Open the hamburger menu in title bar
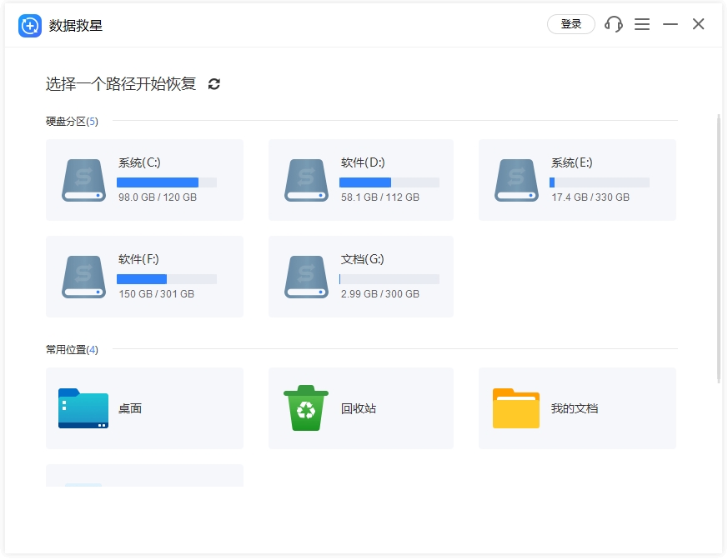Image resolution: width=728 pixels, height=560 pixels. click(642, 24)
